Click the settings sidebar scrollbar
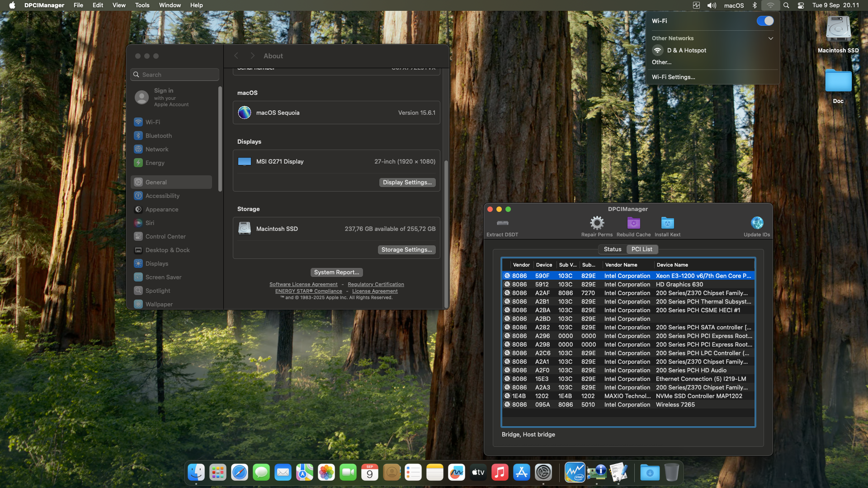This screenshot has height=488, width=868. tap(220, 139)
